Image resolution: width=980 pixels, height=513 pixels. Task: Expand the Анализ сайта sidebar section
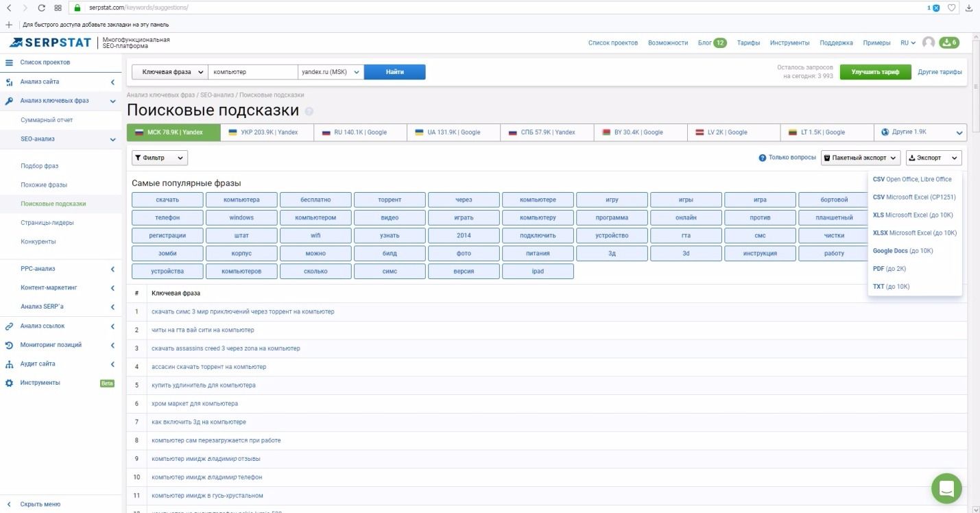coord(112,82)
